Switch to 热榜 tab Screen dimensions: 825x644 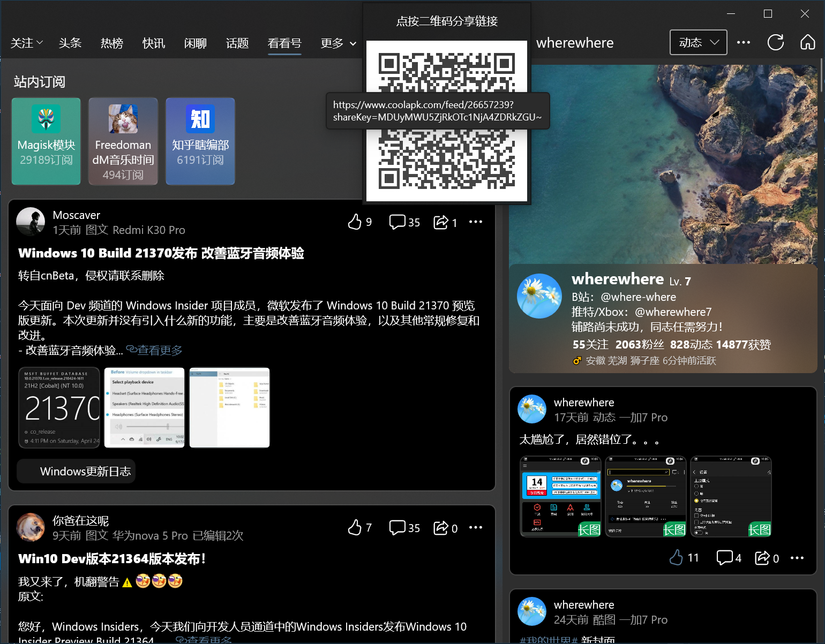pos(112,43)
